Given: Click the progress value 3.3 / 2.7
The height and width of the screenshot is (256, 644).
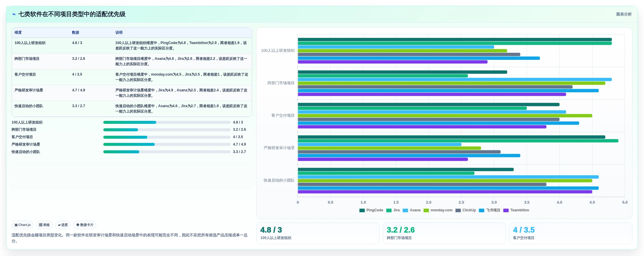Looking at the screenshot, I should 239,152.
